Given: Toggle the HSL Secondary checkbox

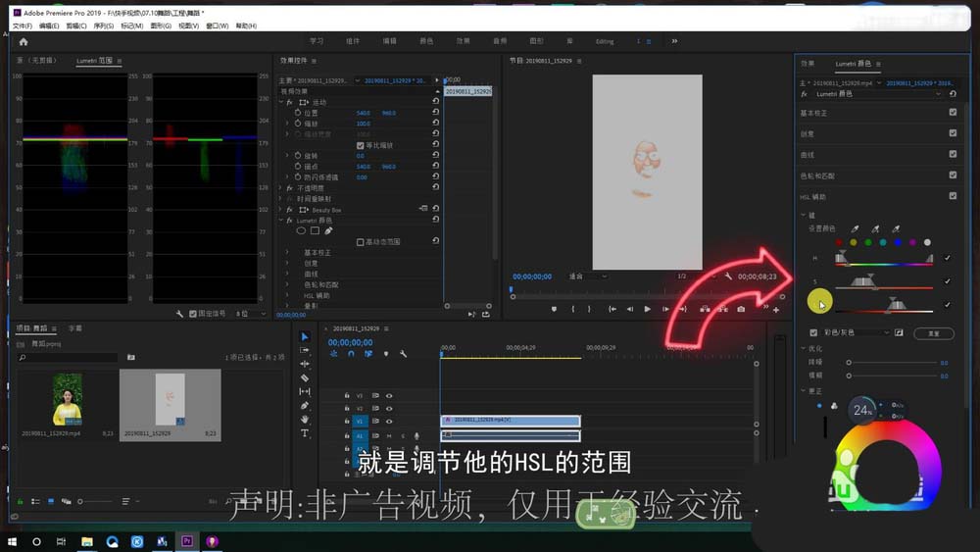Looking at the screenshot, I should tap(953, 196).
